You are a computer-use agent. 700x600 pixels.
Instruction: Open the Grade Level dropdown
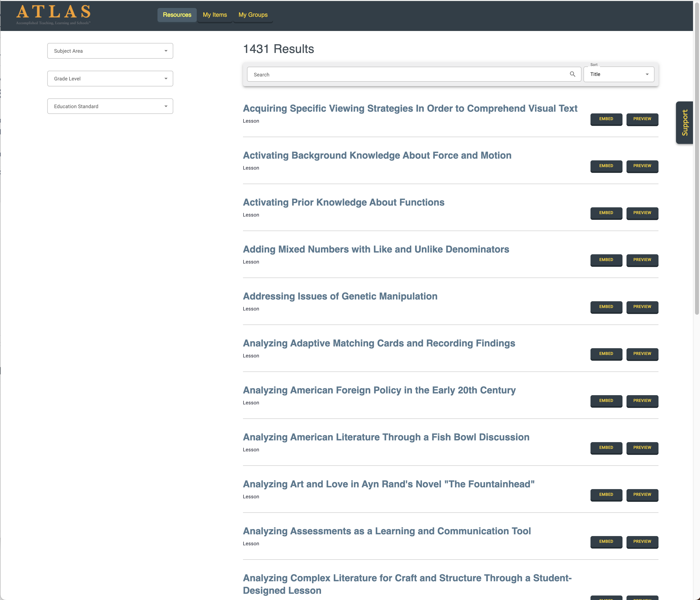click(x=110, y=79)
